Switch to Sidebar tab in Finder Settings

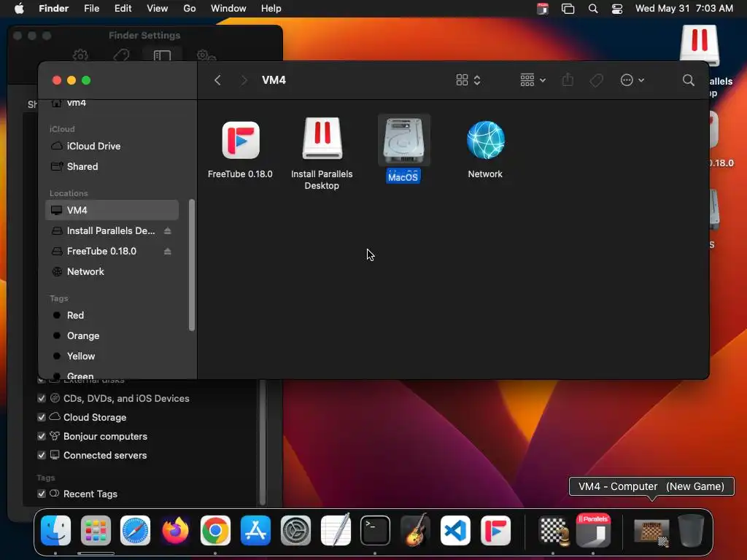(162, 55)
